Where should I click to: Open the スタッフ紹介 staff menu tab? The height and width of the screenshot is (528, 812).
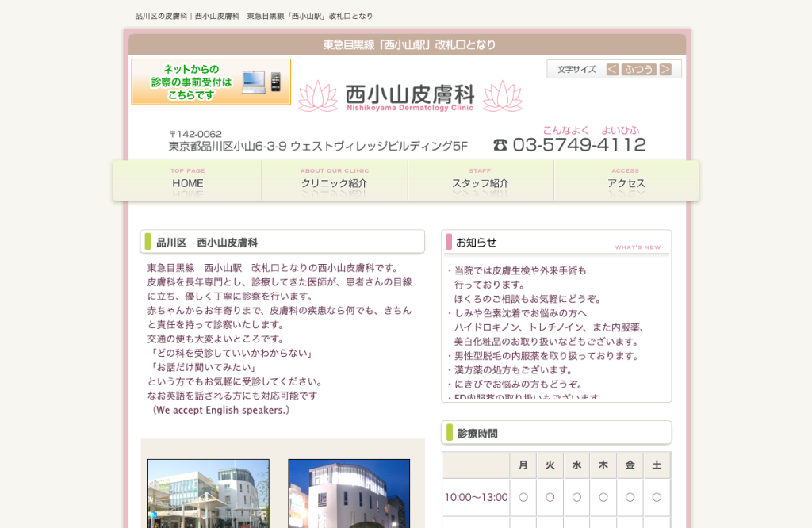click(481, 180)
